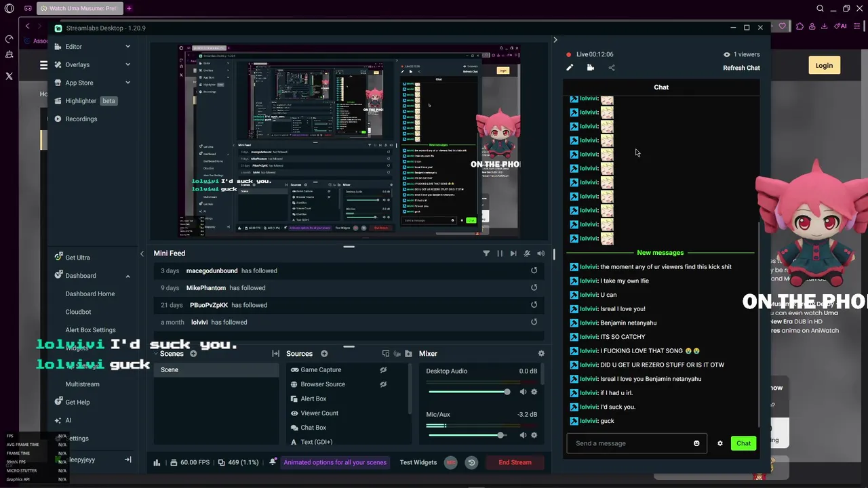The height and width of the screenshot is (488, 868).
Task: Click the End Stream button
Action: [x=515, y=462]
